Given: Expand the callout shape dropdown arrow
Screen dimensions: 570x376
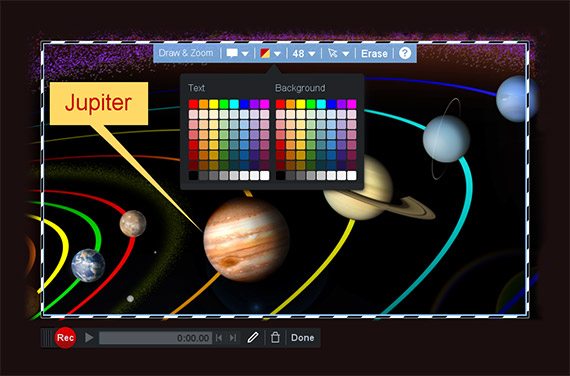Looking at the screenshot, I should 245,54.
